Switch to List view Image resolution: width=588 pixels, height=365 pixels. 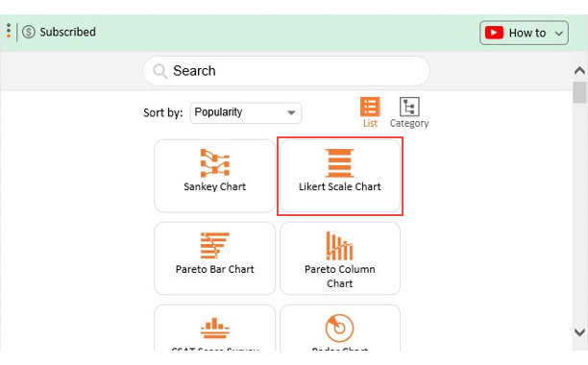tap(370, 112)
